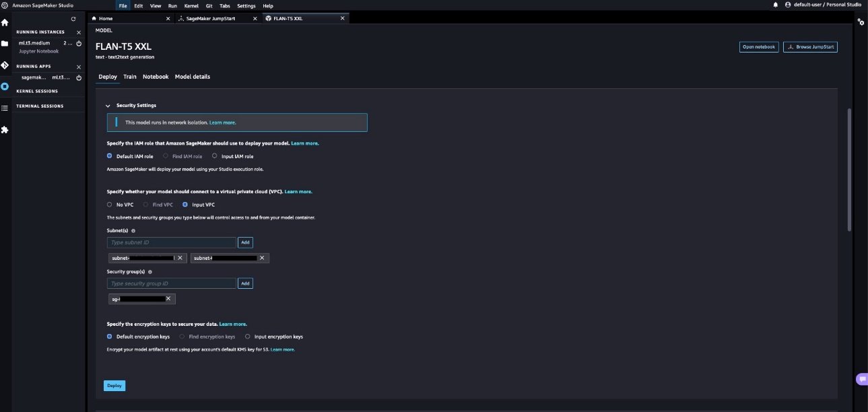Screen dimensions: 868x412
Task: Click the blue Deploy button
Action: 114,386
